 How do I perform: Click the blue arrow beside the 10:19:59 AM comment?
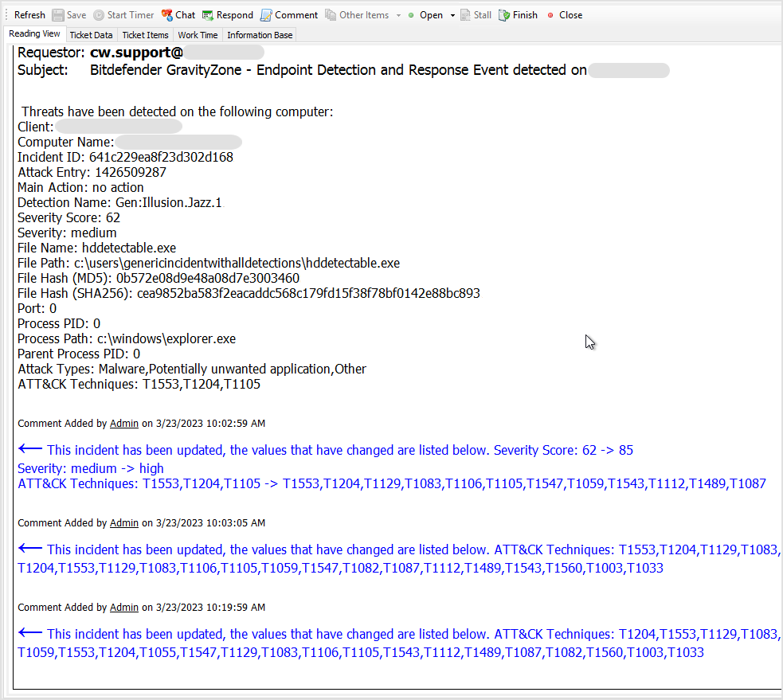(29, 632)
